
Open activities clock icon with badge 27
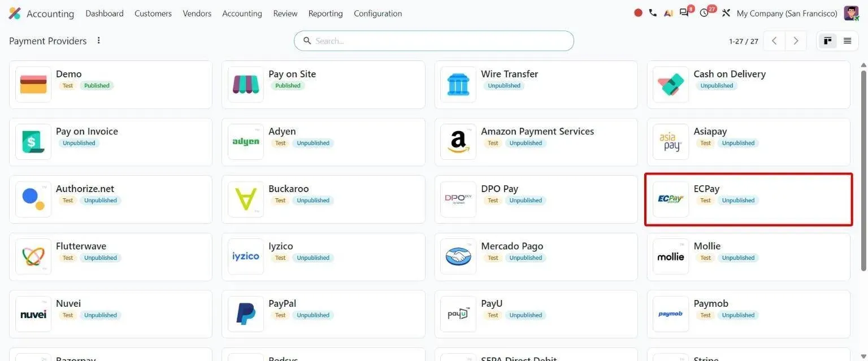click(x=705, y=12)
